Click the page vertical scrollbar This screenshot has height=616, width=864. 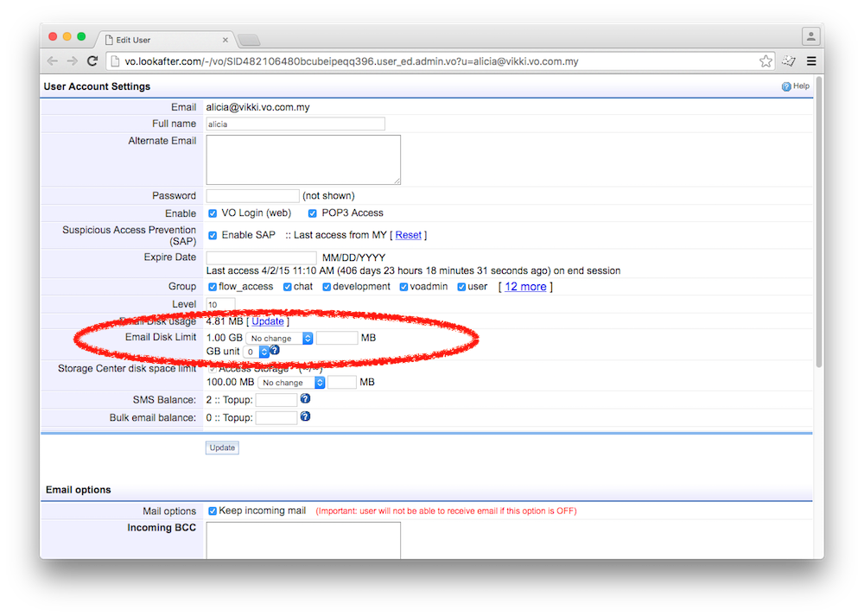tap(819, 223)
